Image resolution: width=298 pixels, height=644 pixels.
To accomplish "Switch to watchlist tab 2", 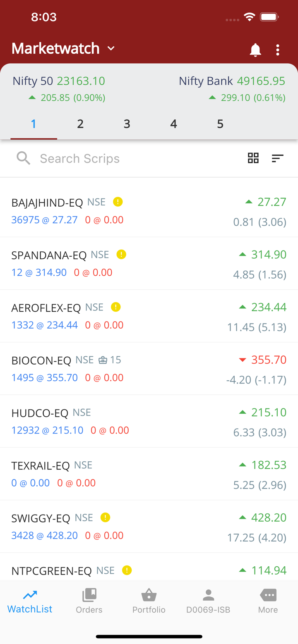I will [80, 124].
